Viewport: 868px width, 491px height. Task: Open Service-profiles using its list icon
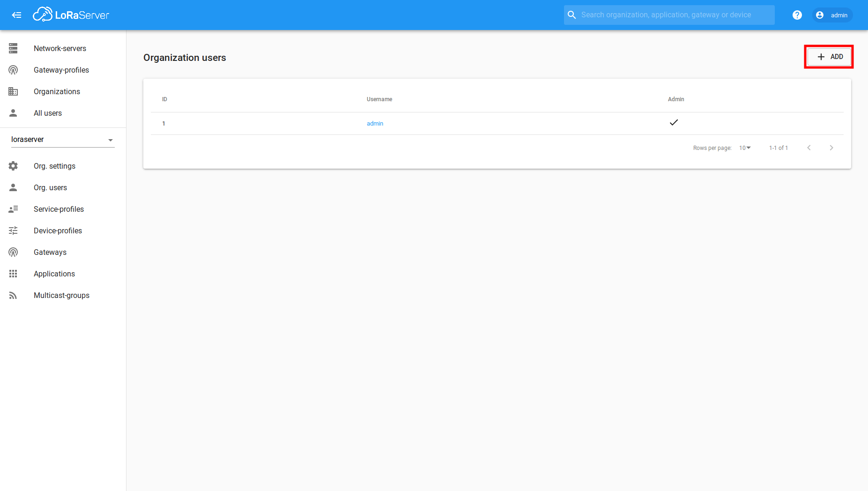click(13, 209)
